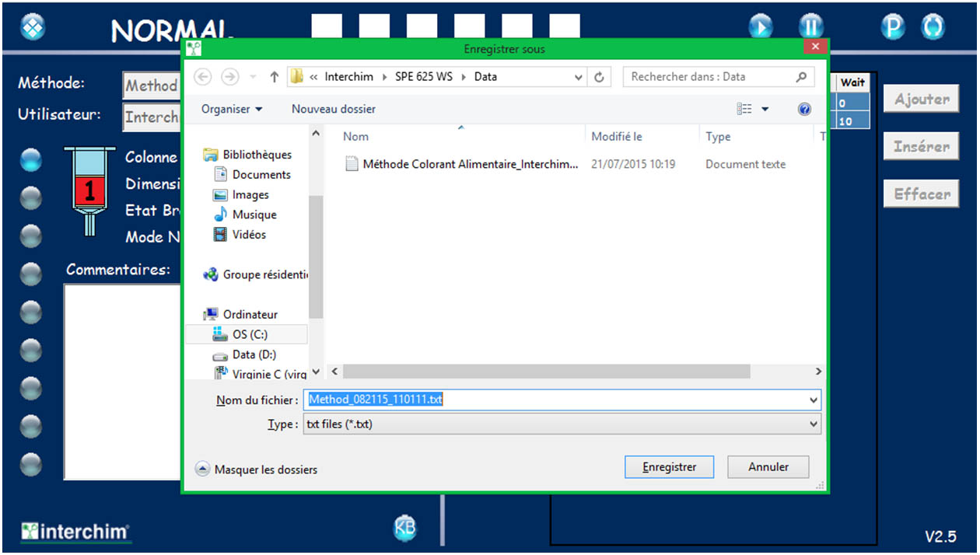Click the refresh folder icon
Image resolution: width=980 pixels, height=555 pixels.
(x=599, y=78)
